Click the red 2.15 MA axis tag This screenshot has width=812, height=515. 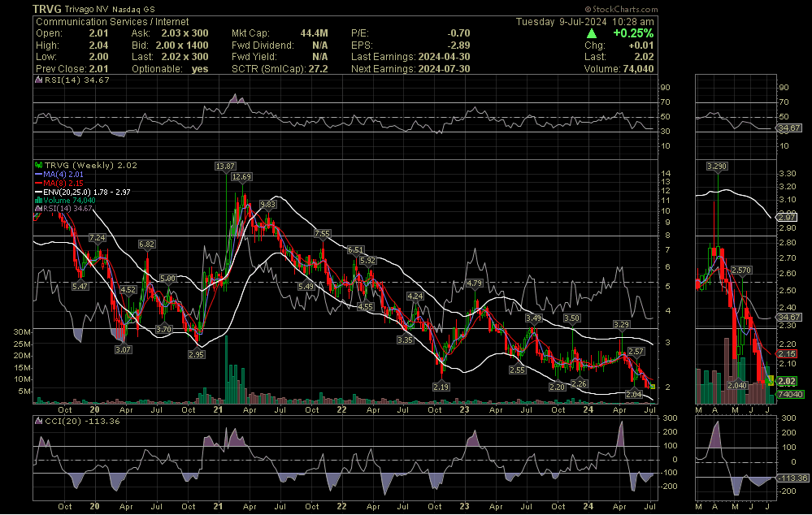click(787, 354)
